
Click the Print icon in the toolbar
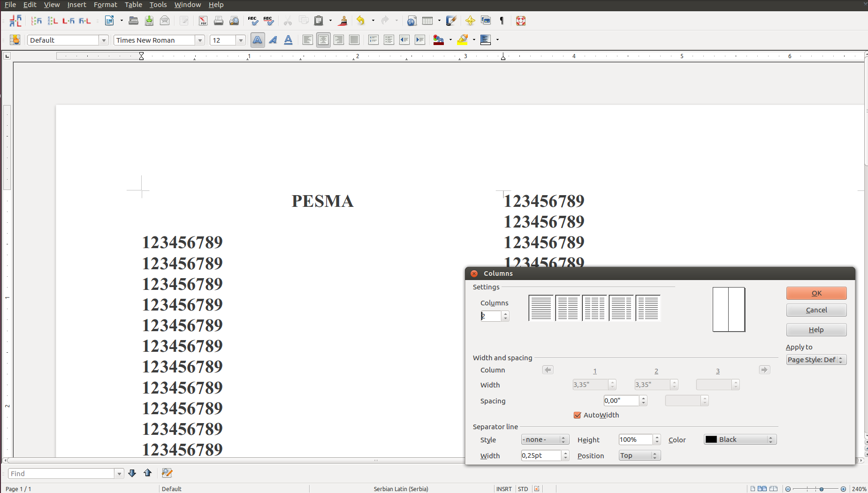click(218, 21)
